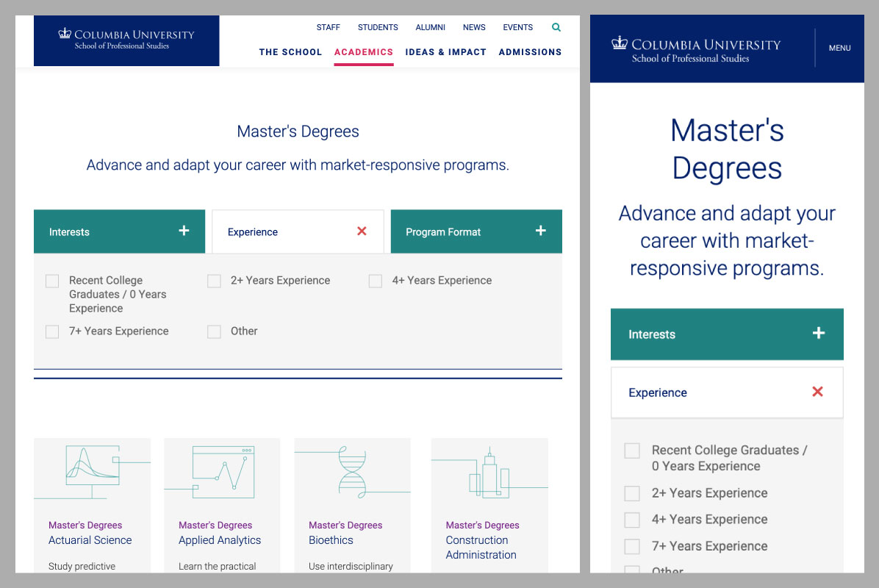This screenshot has height=588, width=879.
Task: Open the Academics menu
Action: pos(364,52)
